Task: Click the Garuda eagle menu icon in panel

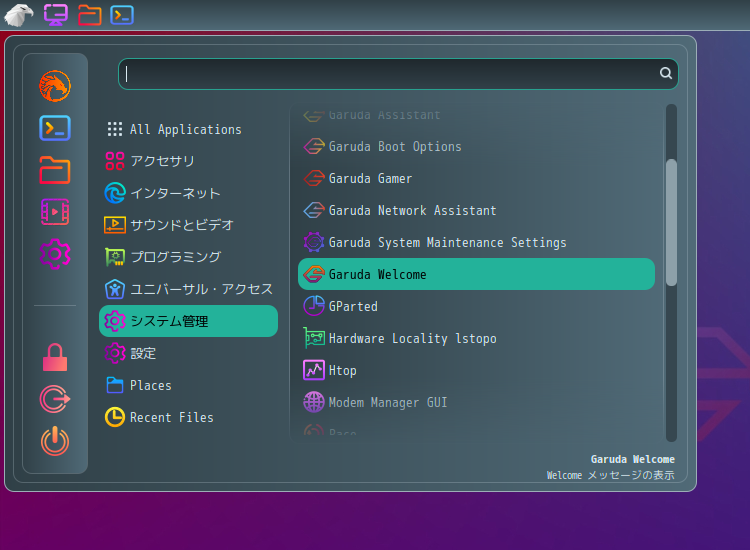Action: pos(19,15)
